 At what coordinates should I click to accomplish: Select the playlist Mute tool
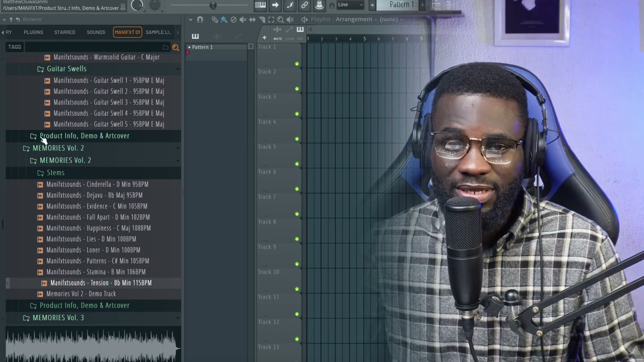point(243,20)
